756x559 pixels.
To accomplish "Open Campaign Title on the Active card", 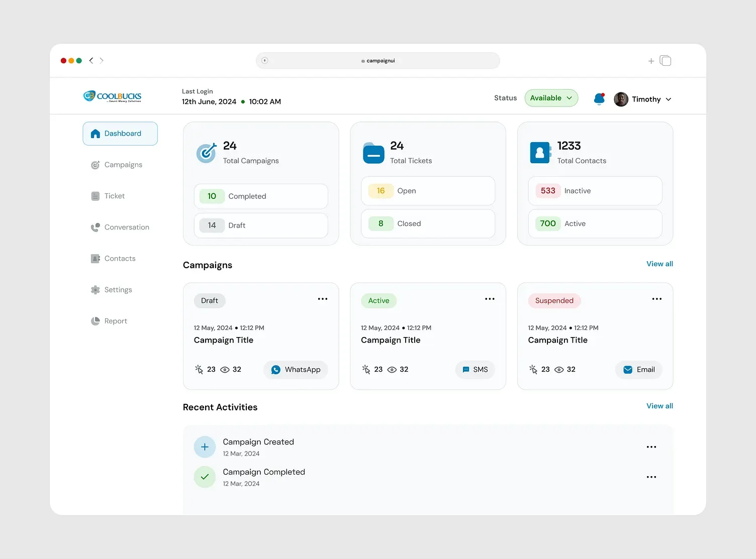I will (391, 340).
